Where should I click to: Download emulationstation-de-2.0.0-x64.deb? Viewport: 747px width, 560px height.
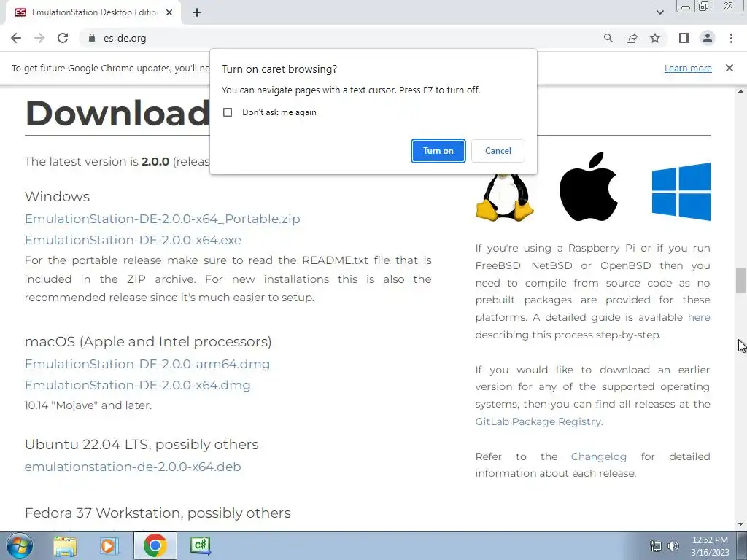pos(133,467)
